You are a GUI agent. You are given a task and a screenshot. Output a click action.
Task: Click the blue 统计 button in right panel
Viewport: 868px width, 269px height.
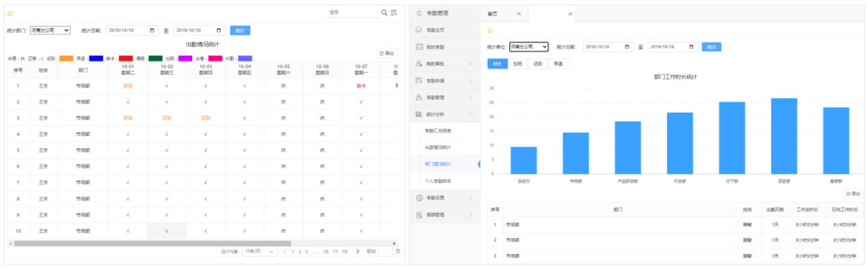coord(711,46)
